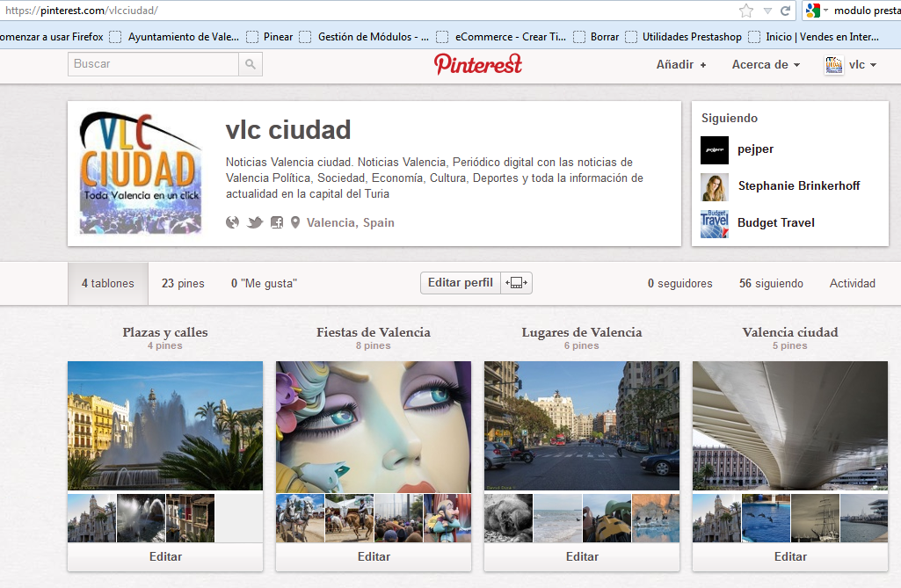901x588 pixels.
Task: Open the Twitter bird icon link
Action: point(255,222)
